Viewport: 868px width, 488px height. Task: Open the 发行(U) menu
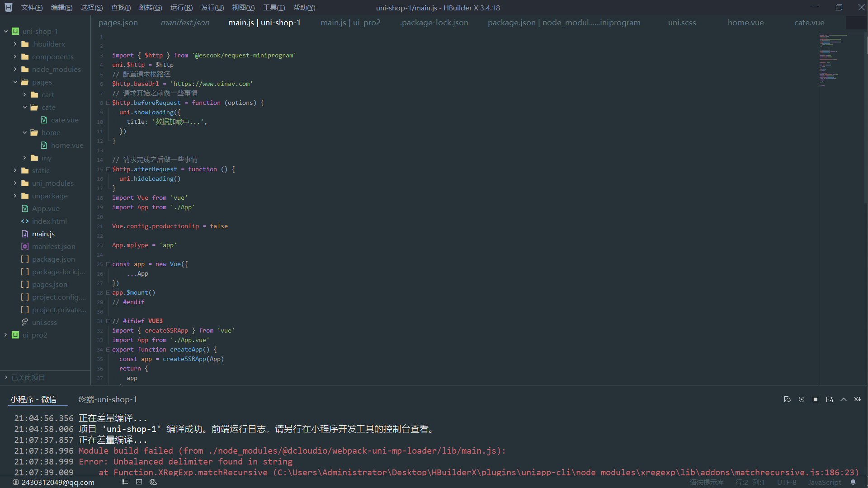[212, 8]
